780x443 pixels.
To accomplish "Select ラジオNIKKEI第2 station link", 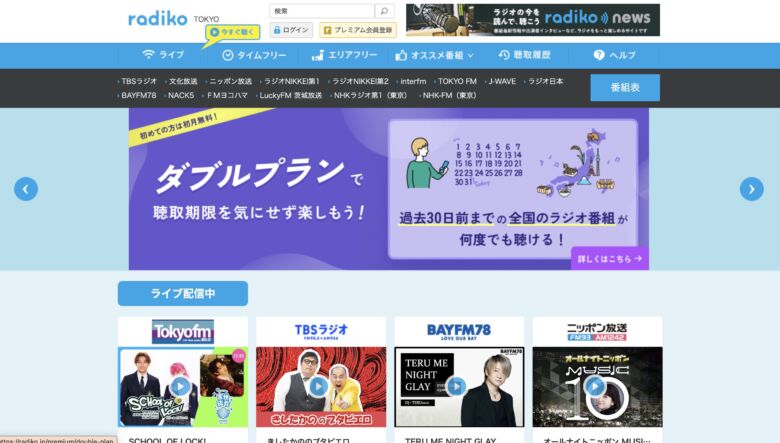I will (x=360, y=81).
